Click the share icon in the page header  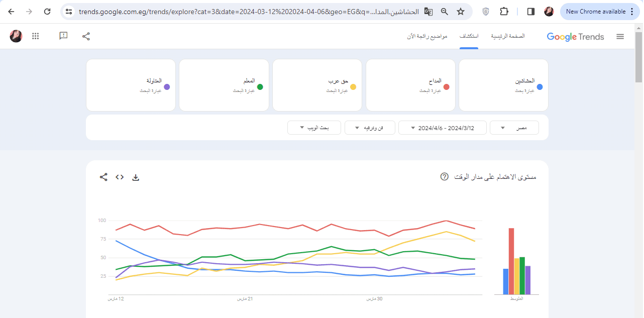(86, 36)
